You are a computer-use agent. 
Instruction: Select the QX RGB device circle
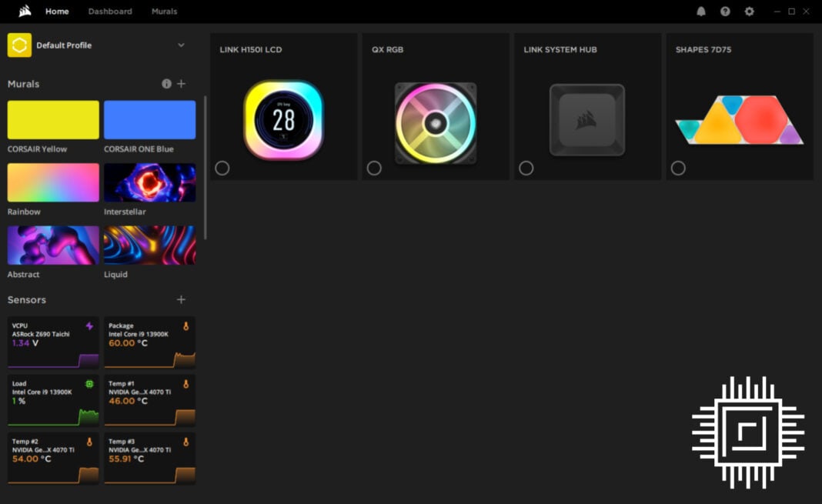pos(374,168)
